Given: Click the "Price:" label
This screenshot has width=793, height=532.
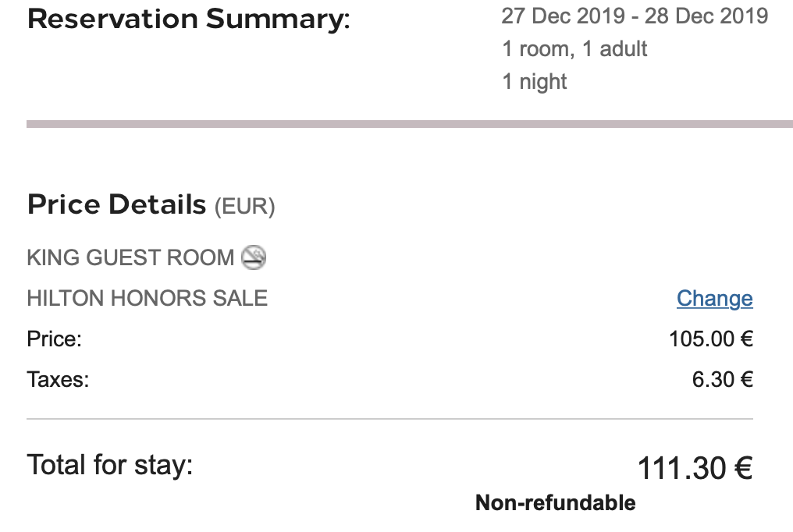Looking at the screenshot, I should 55,339.
